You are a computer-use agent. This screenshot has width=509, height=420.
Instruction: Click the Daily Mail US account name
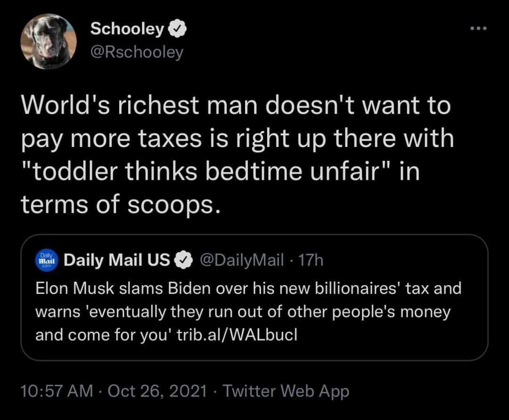pyautogui.click(x=117, y=259)
